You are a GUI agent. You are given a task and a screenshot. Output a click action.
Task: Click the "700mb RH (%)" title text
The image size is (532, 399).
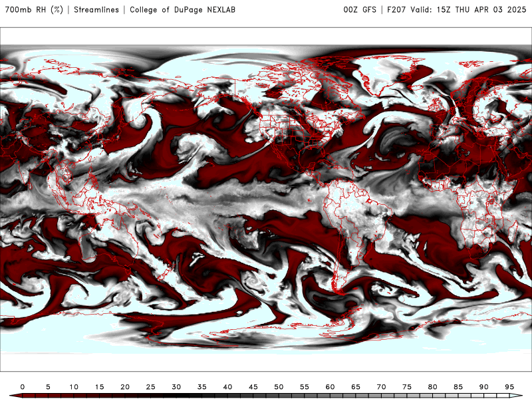pos(34,9)
